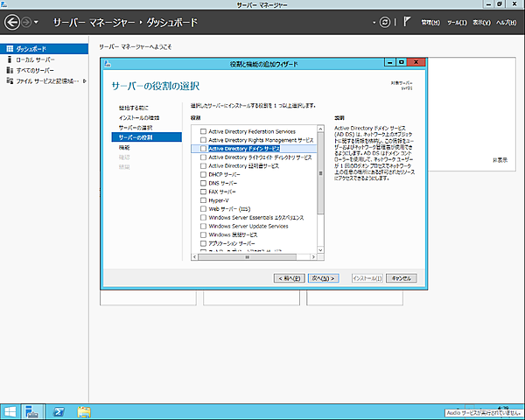
Task: Check the Active Directory ドメイン サービス checkbox
Action: [x=204, y=149]
